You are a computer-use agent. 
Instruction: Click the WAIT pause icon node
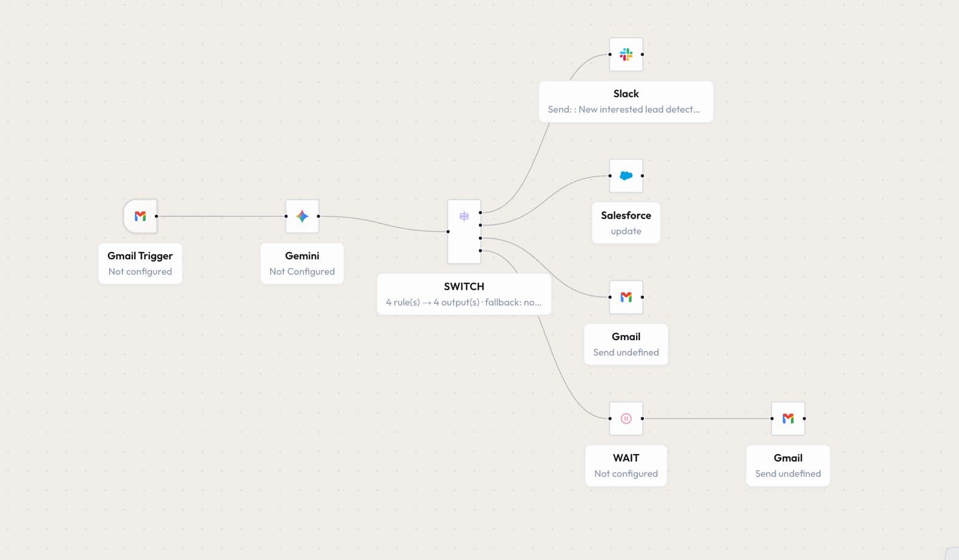626,419
